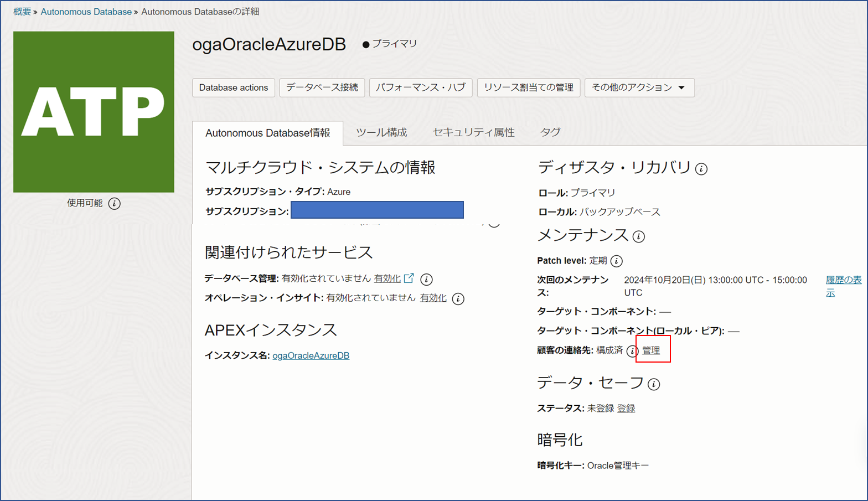Switch to the ツール構成 tab

pos(381,132)
